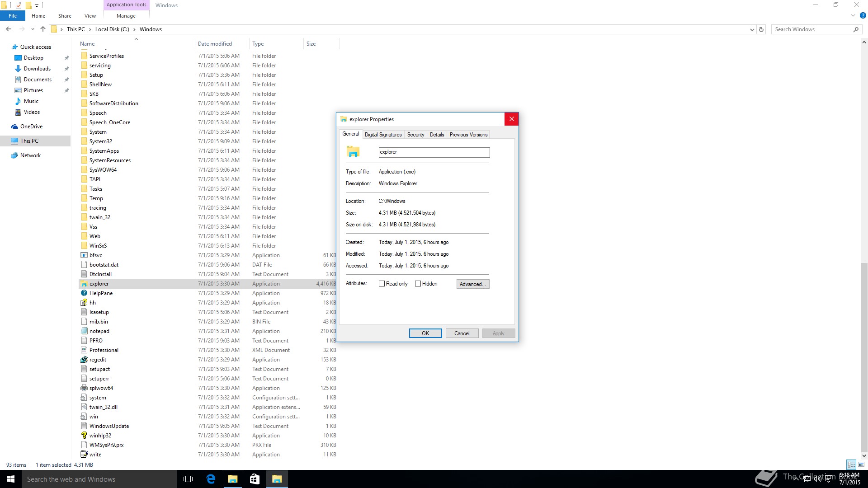Click the regedit file icon

84,360
